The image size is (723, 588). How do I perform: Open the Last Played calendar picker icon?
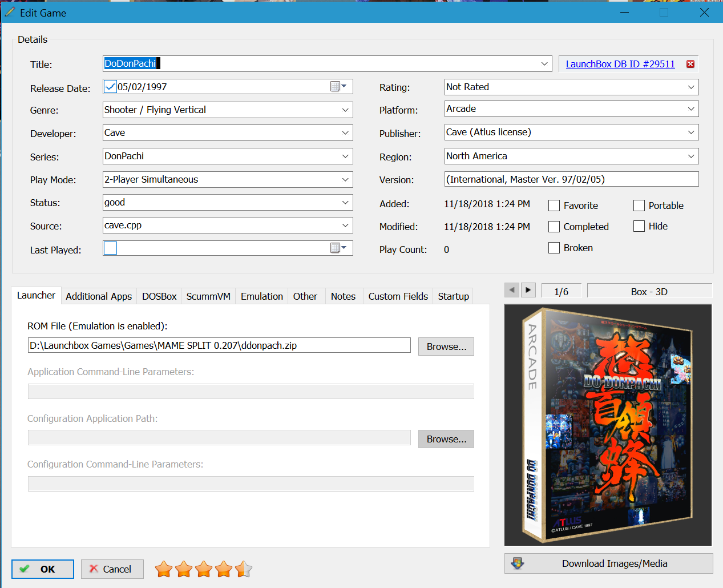pos(338,248)
